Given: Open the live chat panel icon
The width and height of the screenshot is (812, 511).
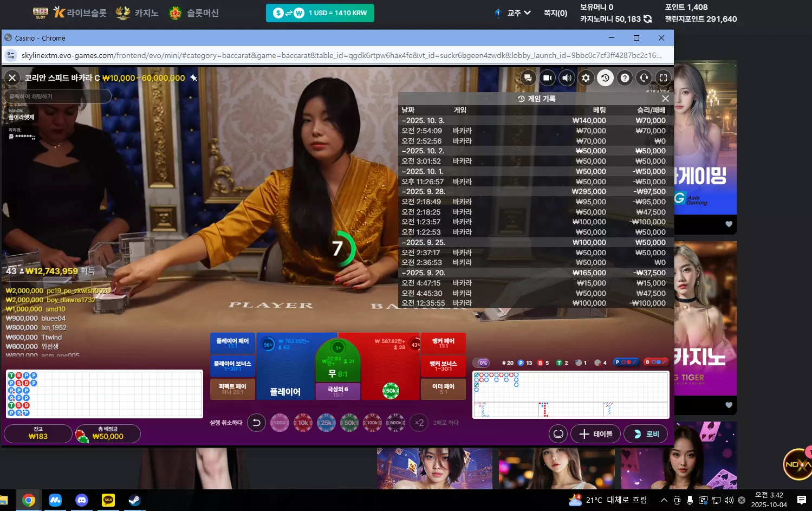Looking at the screenshot, I should (x=528, y=78).
